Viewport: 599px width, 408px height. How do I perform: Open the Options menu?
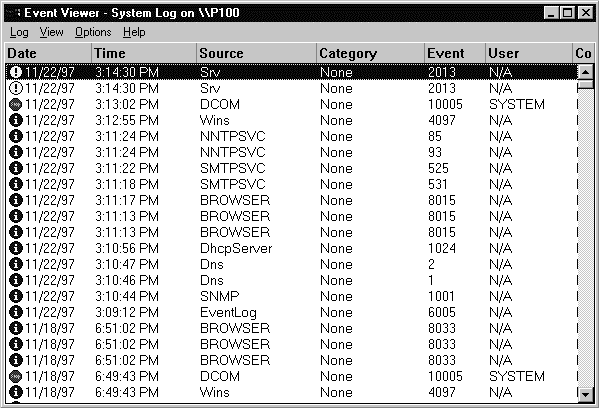[x=93, y=32]
